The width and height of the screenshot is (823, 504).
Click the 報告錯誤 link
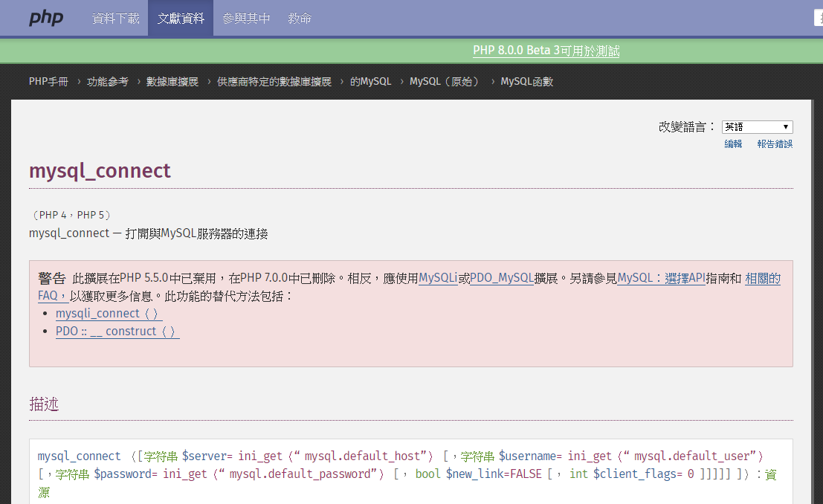click(x=775, y=144)
